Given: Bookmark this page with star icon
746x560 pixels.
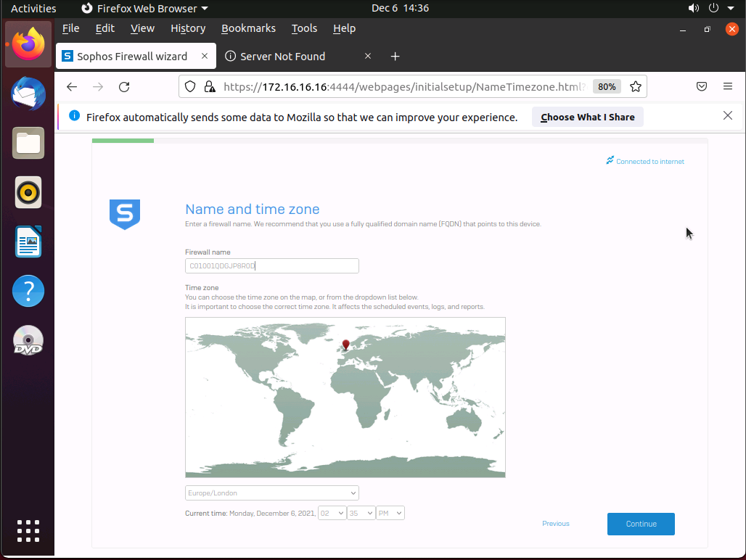Looking at the screenshot, I should point(636,87).
